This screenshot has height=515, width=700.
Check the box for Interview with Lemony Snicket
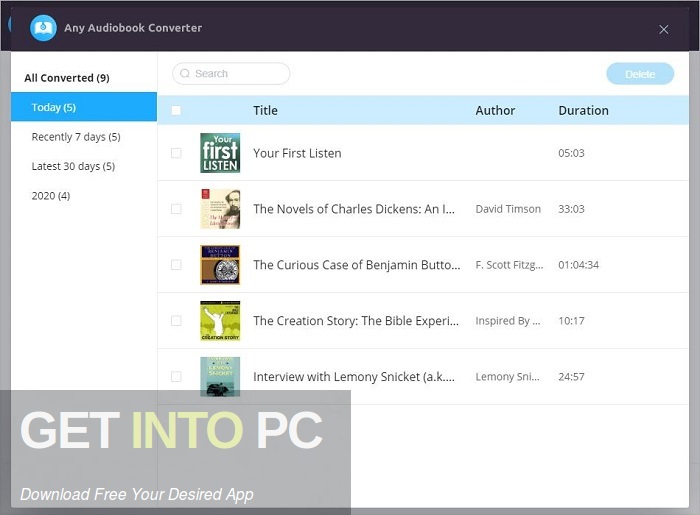coord(176,377)
